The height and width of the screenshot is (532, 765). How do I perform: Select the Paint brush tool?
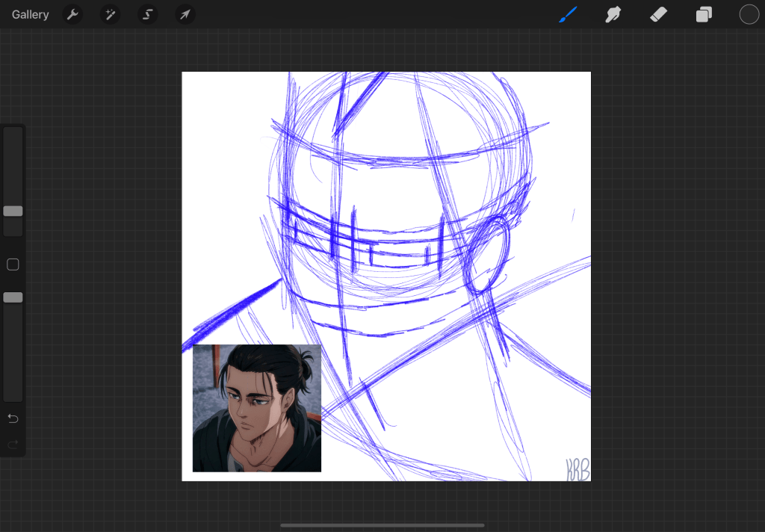coord(568,14)
